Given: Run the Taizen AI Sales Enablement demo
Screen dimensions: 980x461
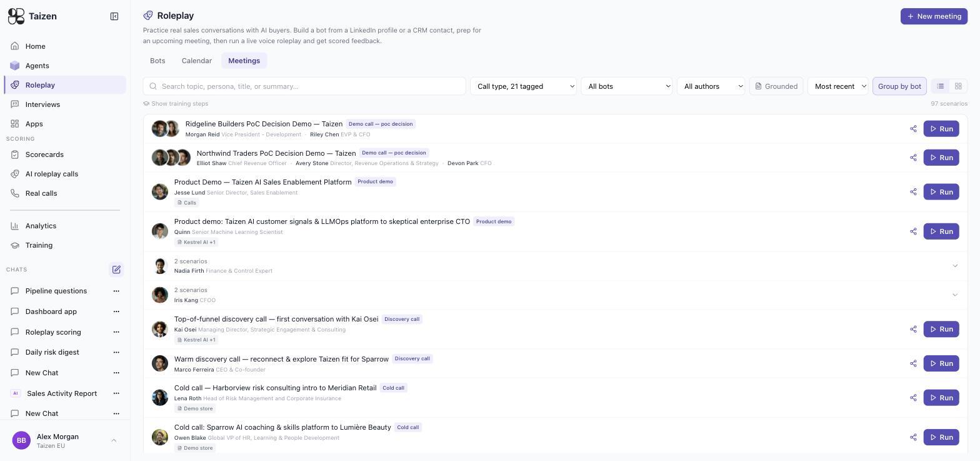Looking at the screenshot, I should pos(941,192).
